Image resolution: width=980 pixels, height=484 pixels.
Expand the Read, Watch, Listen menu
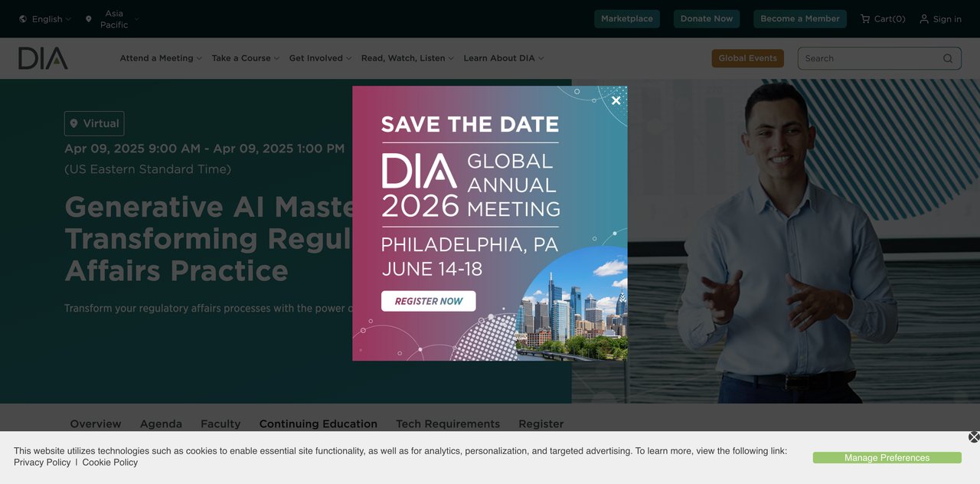pyautogui.click(x=407, y=58)
